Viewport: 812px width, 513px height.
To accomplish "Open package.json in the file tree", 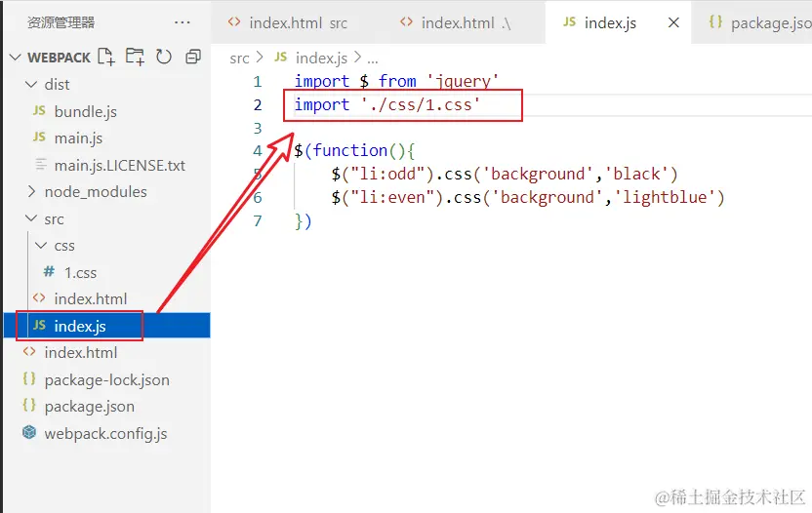I will click(90, 407).
